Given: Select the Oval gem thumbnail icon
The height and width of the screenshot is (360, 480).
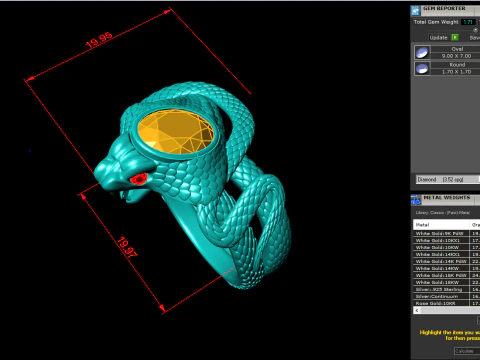Looking at the screenshot, I should [422, 53].
